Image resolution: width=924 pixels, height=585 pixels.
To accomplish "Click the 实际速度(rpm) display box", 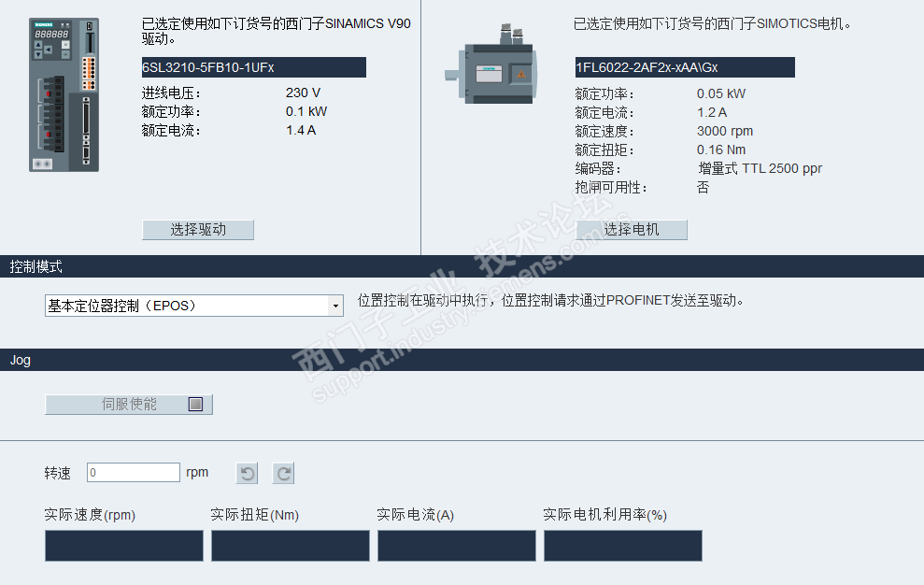I will tap(124, 546).
